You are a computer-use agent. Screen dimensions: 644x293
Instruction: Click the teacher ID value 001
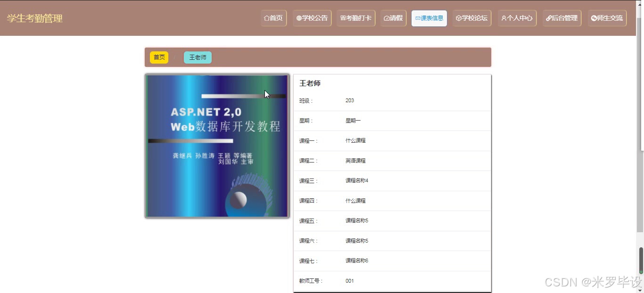[350, 281]
